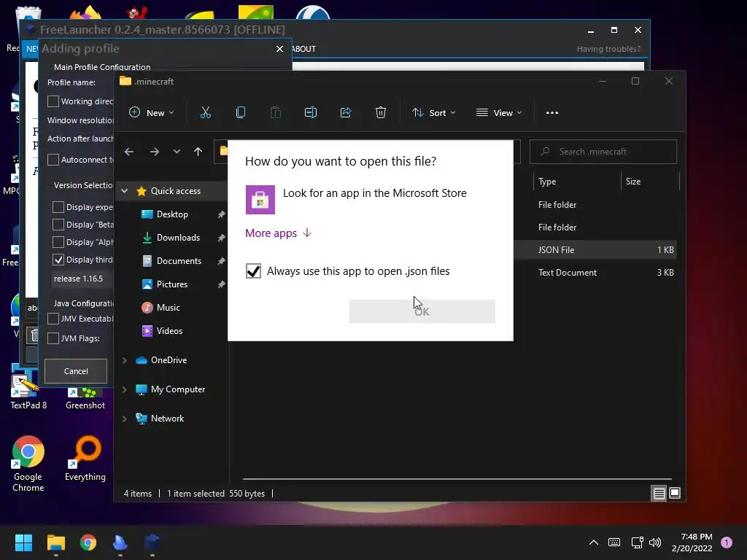The image size is (747, 560).
Task: Expand the My Computer tree node
Action: [124, 389]
